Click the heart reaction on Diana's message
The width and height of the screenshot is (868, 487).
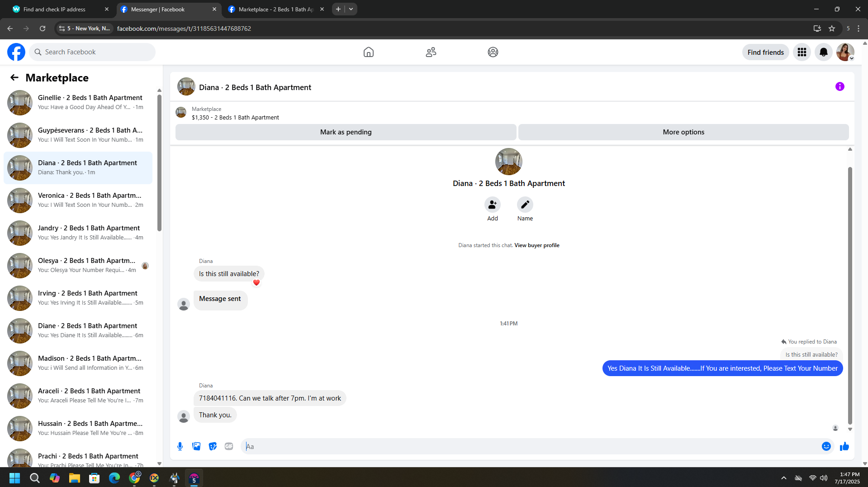point(256,283)
